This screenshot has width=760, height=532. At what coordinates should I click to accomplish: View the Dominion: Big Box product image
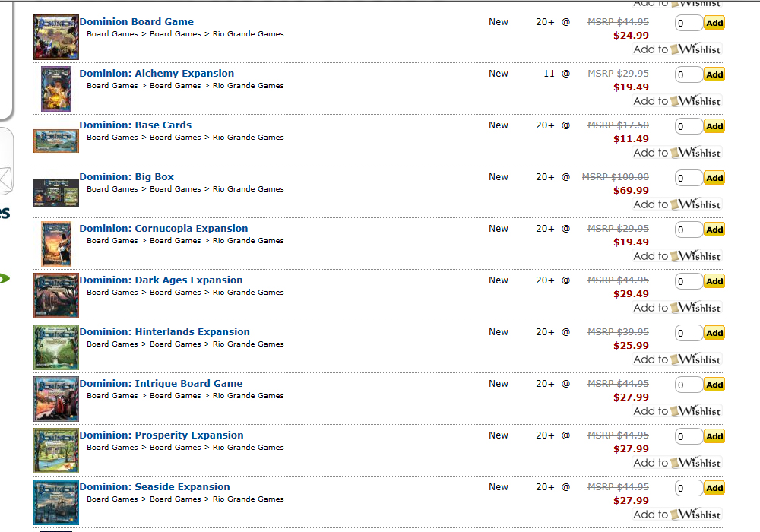point(56,192)
